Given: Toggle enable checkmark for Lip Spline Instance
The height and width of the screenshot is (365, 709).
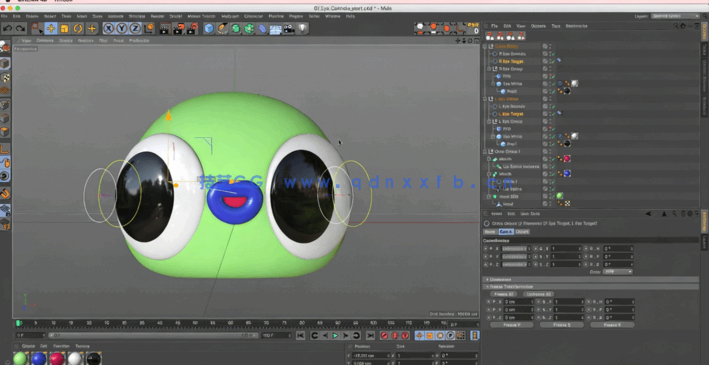Looking at the screenshot, I should [552, 166].
